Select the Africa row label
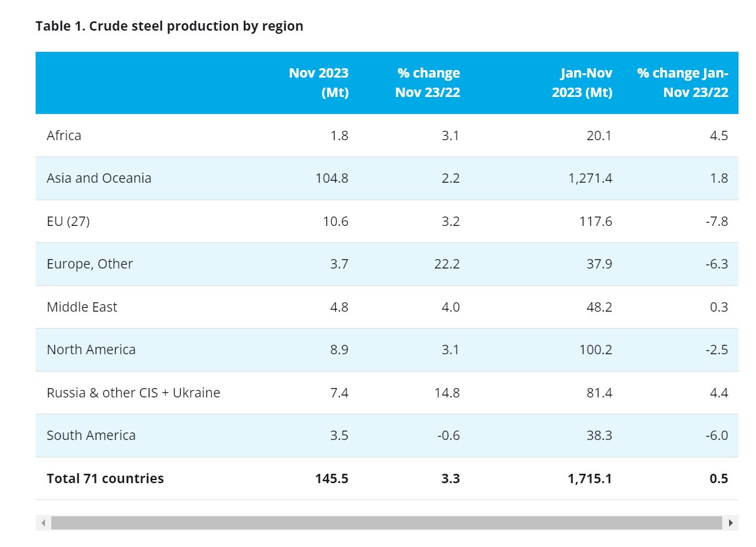 [x=64, y=135]
